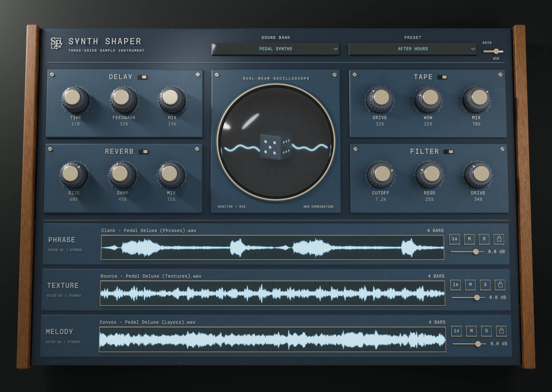Click the Melody waveform Convex sample display
This screenshot has width=552, height=392.
(272, 339)
